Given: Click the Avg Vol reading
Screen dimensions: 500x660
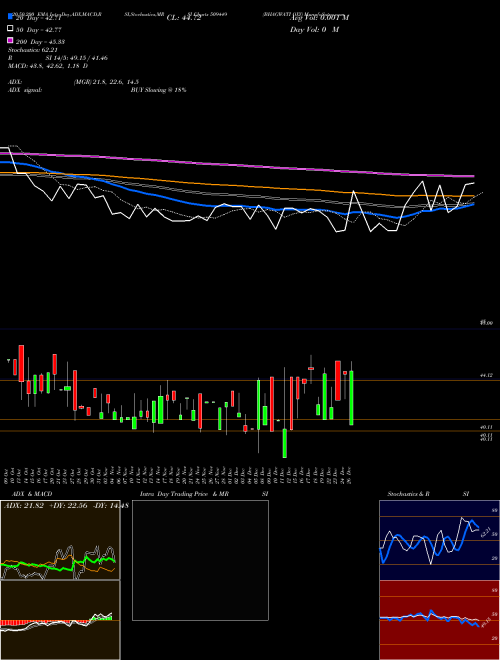Looking at the screenshot, I should [319, 18].
